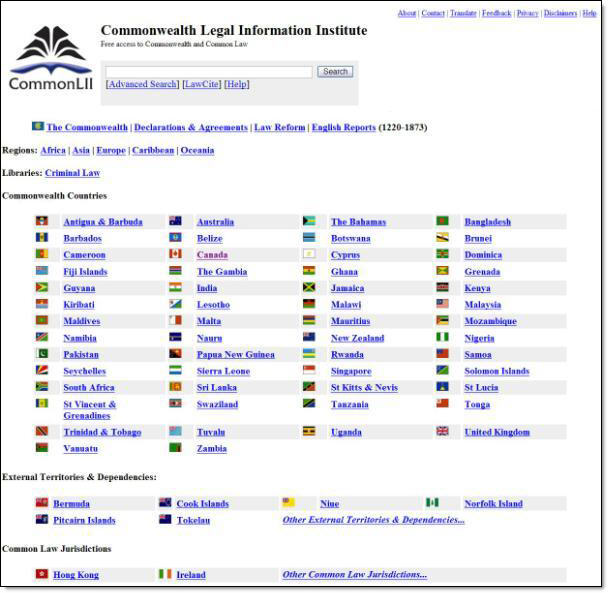
Task: Open Disclaimers in the top menu
Action: (560, 13)
